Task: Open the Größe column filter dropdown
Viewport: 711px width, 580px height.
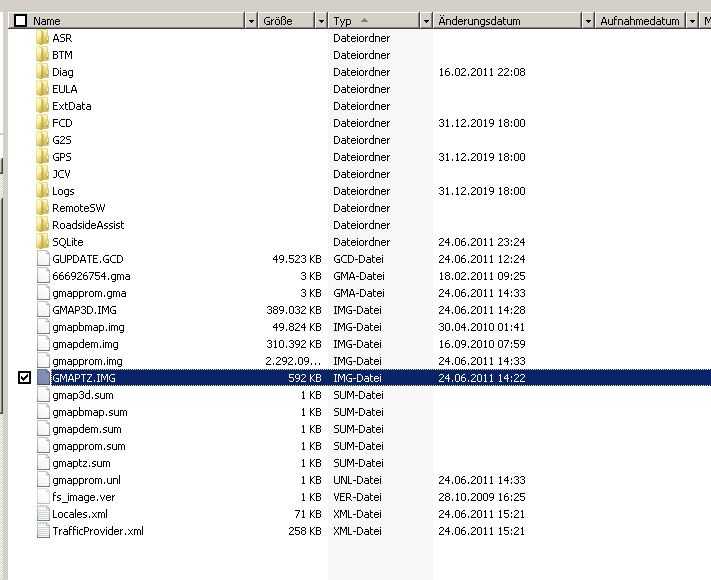Action: coord(320,21)
